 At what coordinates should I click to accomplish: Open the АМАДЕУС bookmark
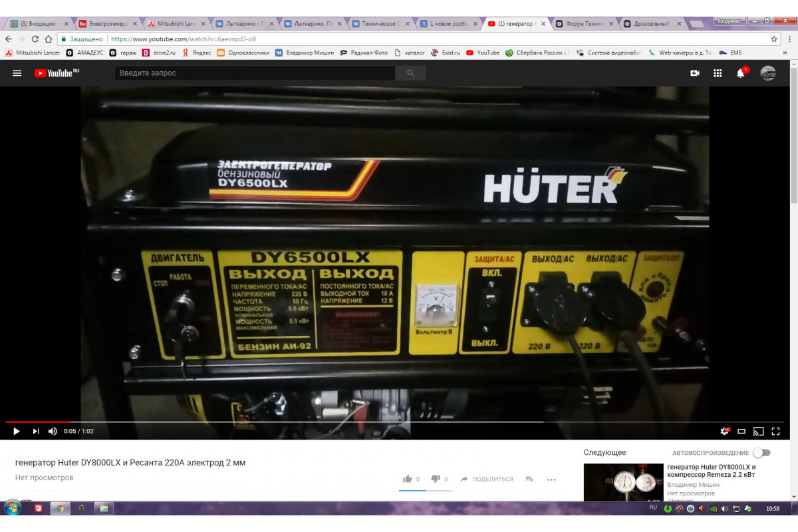(x=84, y=53)
